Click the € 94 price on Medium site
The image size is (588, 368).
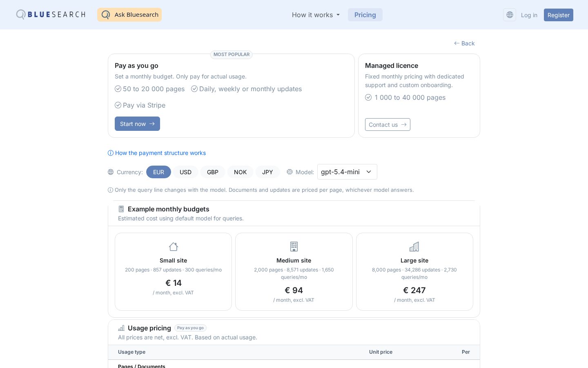(x=294, y=290)
